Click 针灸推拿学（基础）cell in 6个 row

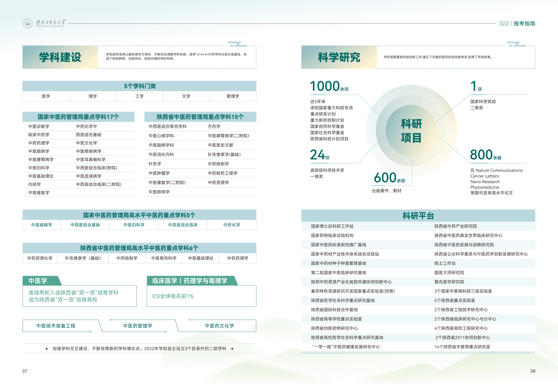click(83, 258)
